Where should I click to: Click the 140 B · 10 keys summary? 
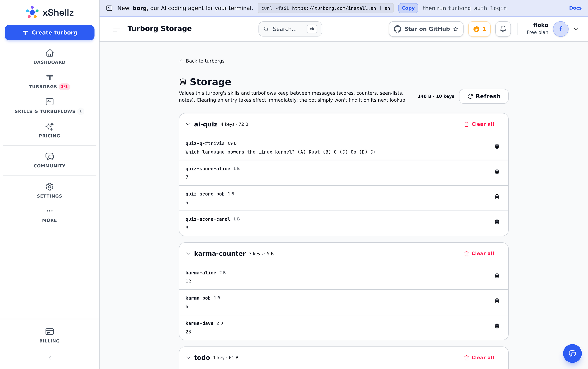coord(436,96)
